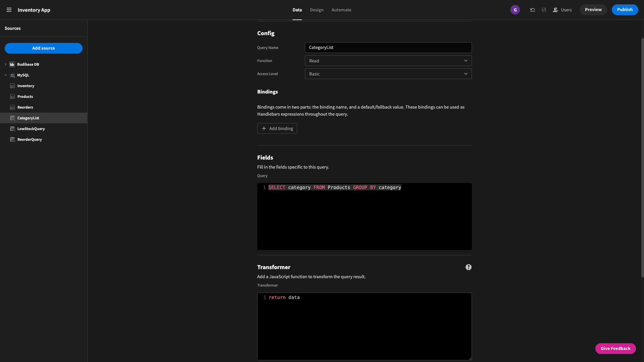Click the ReorderQuery query icon
This screenshot has width=644, height=362.
[12, 139]
